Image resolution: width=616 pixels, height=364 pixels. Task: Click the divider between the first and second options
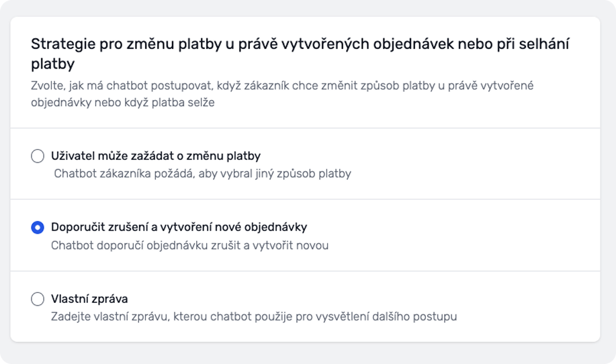(x=305, y=199)
